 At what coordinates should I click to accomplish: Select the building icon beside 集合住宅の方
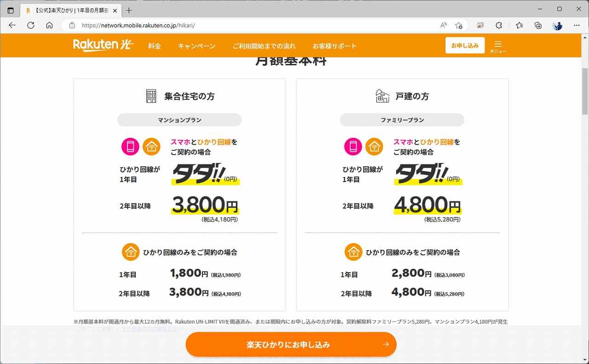(x=150, y=96)
